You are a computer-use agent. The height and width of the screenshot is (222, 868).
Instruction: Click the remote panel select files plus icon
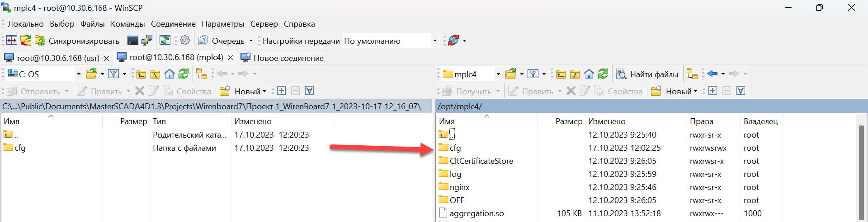[x=712, y=91]
